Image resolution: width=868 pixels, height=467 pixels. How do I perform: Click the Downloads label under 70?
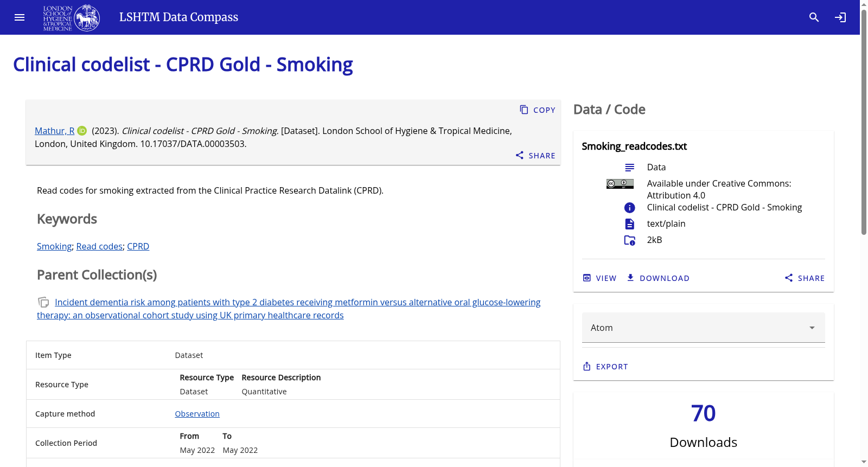pyautogui.click(x=703, y=442)
